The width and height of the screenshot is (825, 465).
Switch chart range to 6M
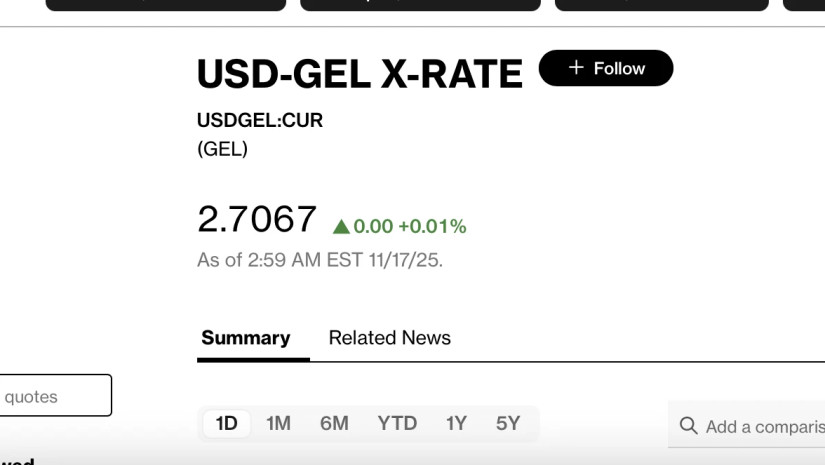tap(334, 423)
